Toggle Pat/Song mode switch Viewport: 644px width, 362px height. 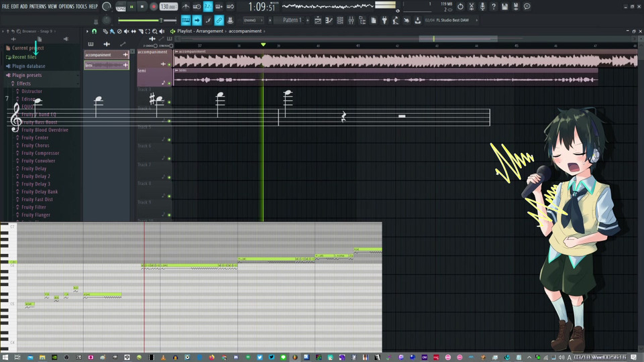[x=121, y=7]
